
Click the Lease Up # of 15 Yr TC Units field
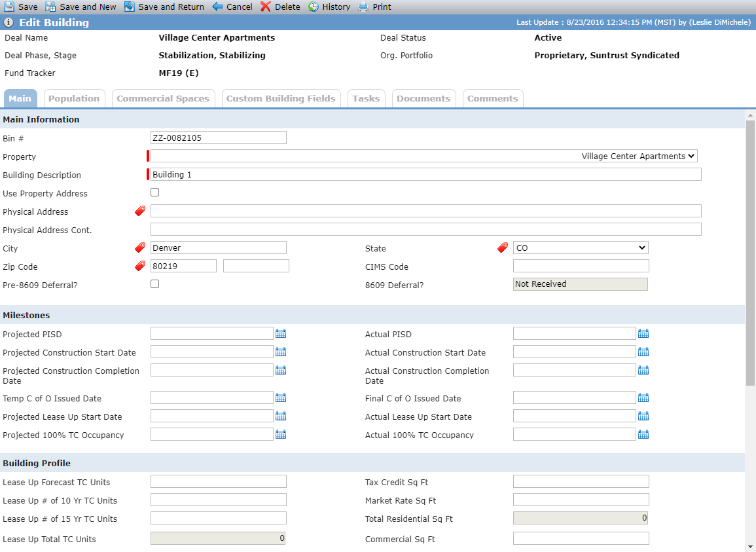pos(219,518)
